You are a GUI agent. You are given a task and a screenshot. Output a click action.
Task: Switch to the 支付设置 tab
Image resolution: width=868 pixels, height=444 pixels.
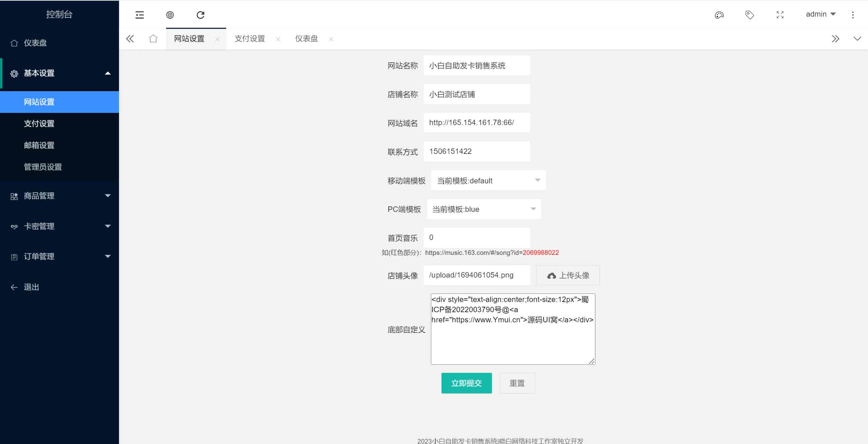tap(250, 39)
